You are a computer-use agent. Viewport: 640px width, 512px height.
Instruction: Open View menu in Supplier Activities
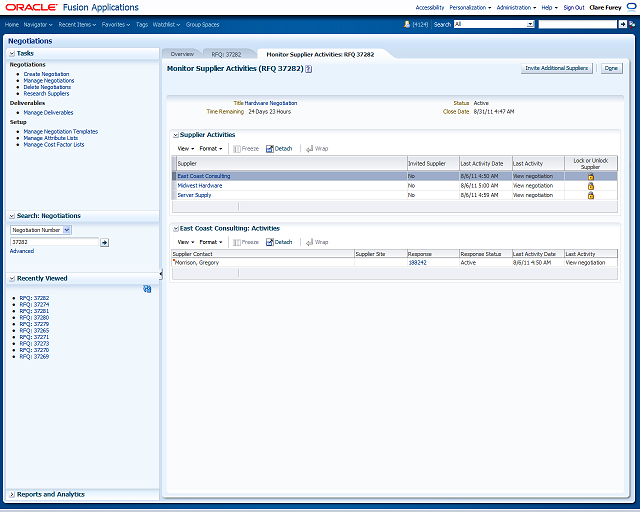(x=186, y=149)
